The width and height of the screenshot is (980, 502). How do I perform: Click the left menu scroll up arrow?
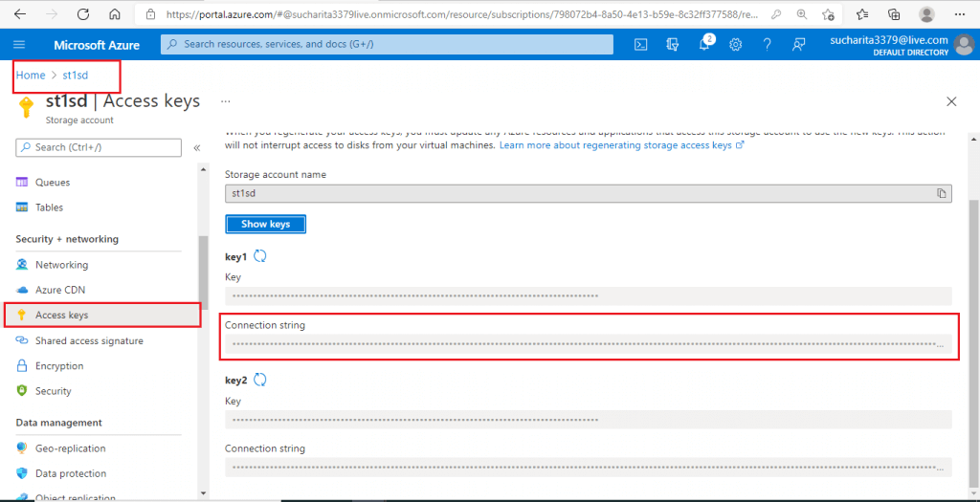click(x=203, y=170)
